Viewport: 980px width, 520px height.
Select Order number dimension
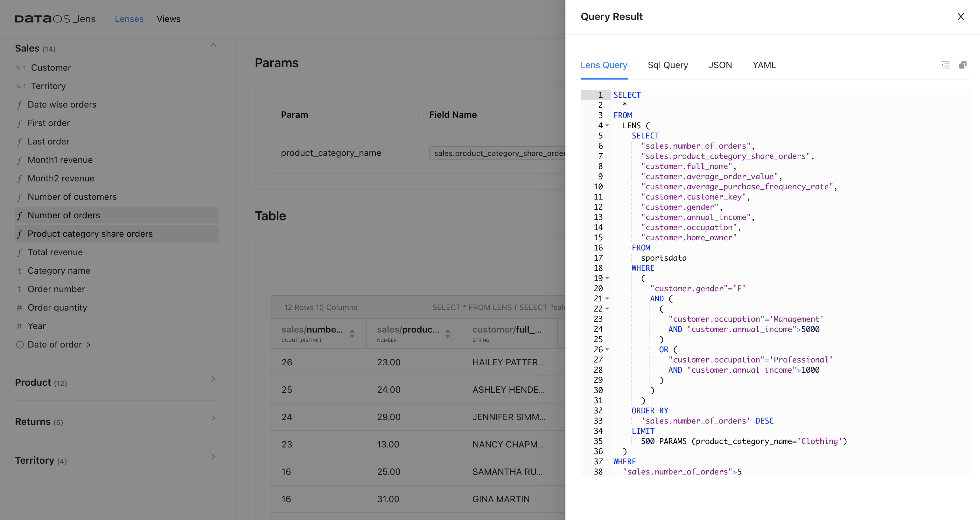(116, 289)
